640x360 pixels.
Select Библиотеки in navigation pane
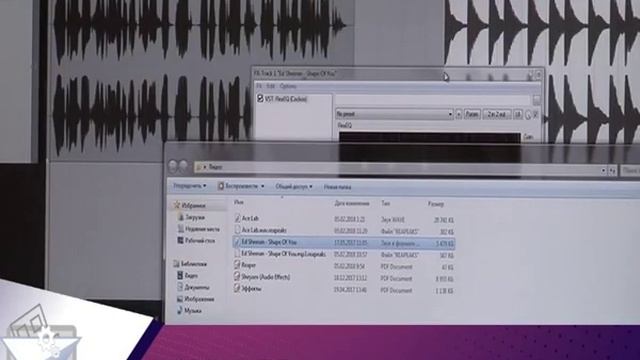194,264
